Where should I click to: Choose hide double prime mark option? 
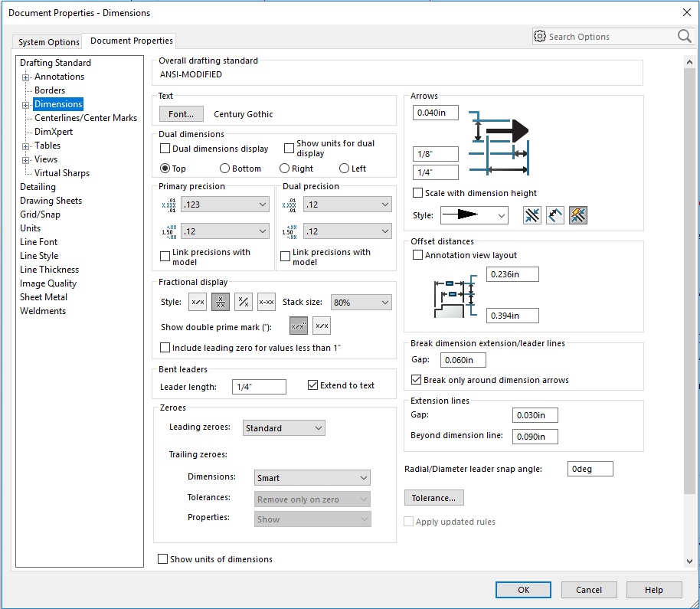click(x=322, y=326)
